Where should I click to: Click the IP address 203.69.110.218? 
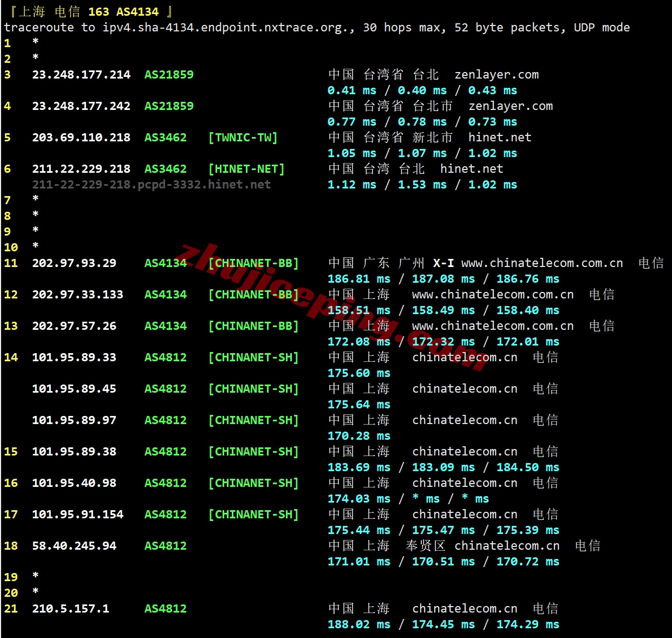[81, 138]
